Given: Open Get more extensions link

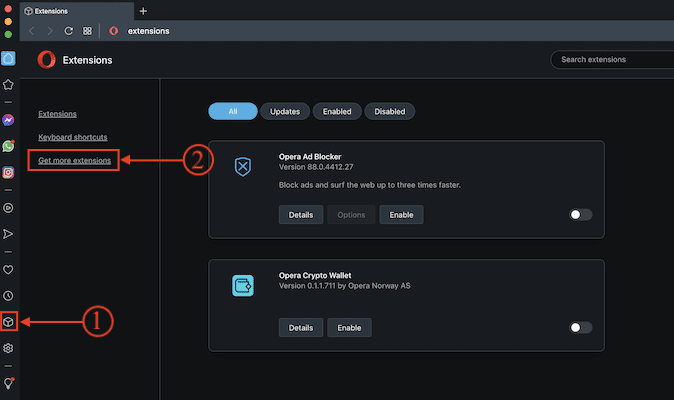Looking at the screenshot, I should (x=74, y=160).
